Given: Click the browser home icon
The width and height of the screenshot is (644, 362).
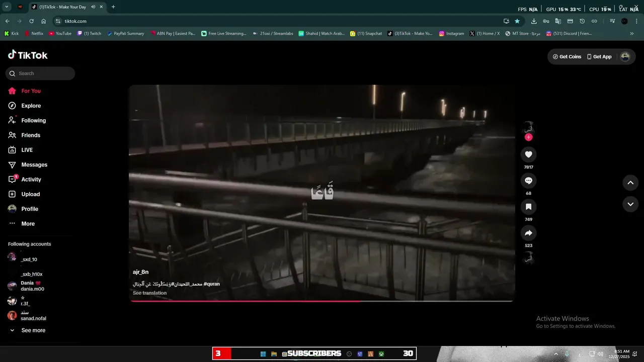Looking at the screenshot, I should (x=43, y=21).
